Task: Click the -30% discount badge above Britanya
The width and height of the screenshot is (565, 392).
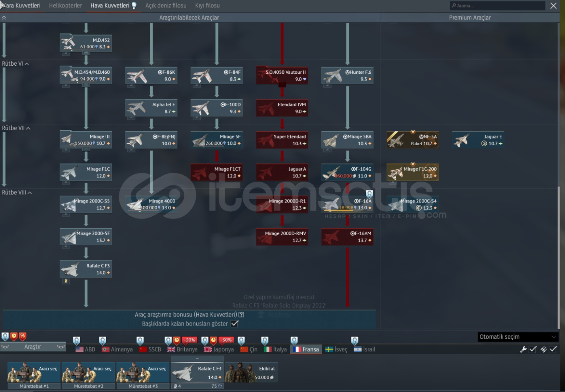Action: [190, 340]
